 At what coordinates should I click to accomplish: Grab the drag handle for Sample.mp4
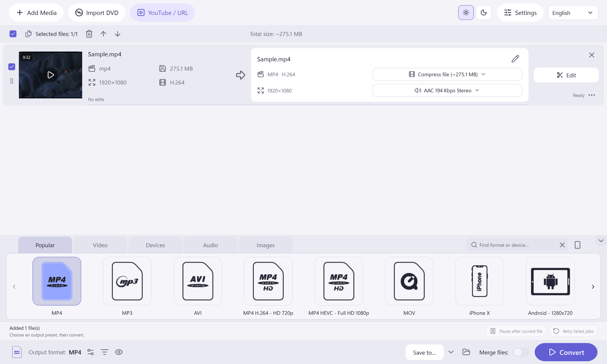click(x=11, y=81)
